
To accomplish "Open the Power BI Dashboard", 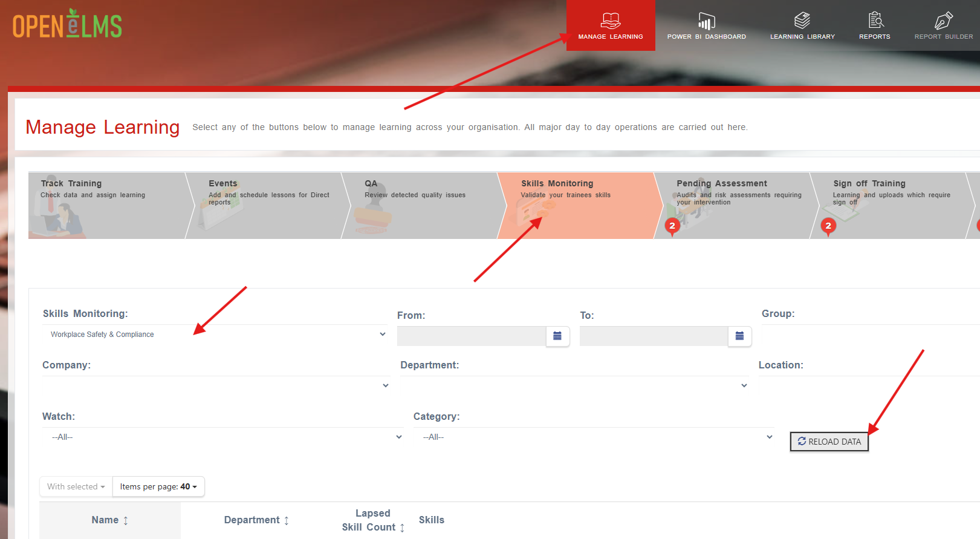I will (706, 25).
